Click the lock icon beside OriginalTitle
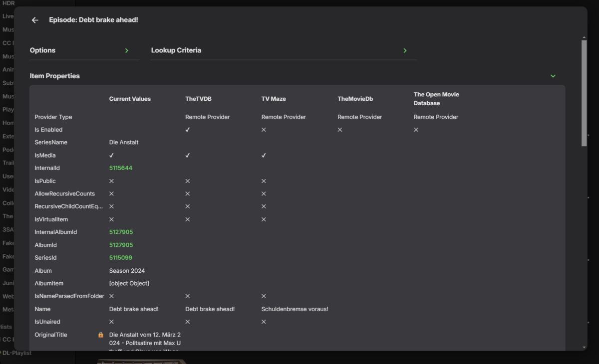 pos(101,335)
